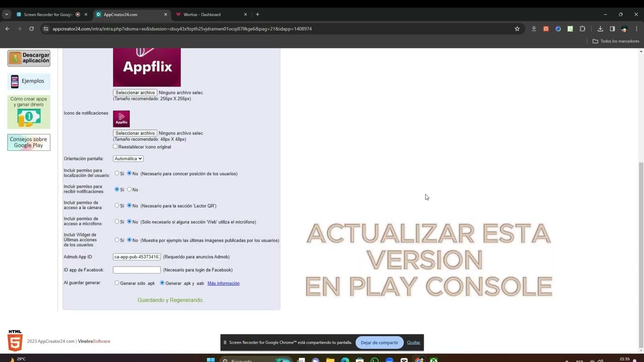Check Reestablecer icono original checkbox
Screen dimensions: 644x362
click(x=115, y=147)
